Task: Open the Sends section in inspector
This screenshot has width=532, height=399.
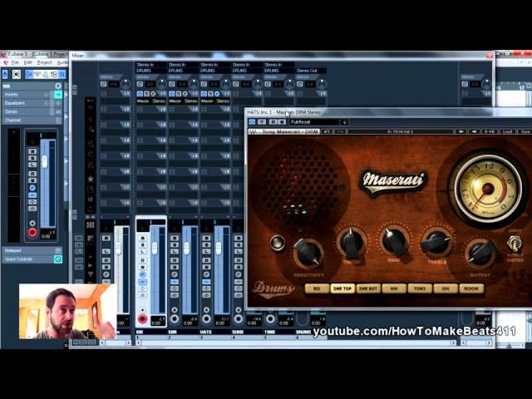Action: click(27, 111)
